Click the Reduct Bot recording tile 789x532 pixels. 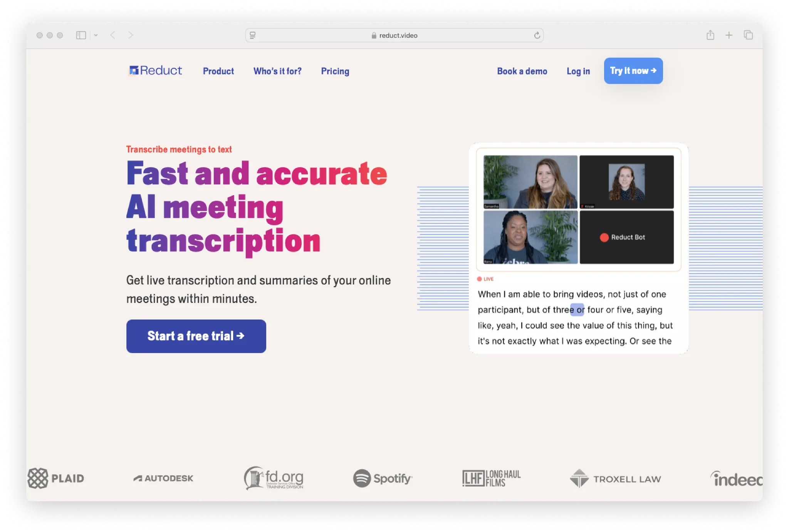[627, 237]
